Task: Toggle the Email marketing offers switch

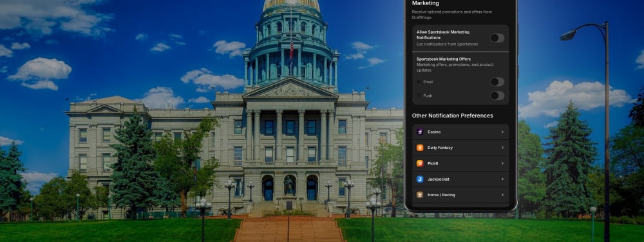Action: click(x=497, y=82)
